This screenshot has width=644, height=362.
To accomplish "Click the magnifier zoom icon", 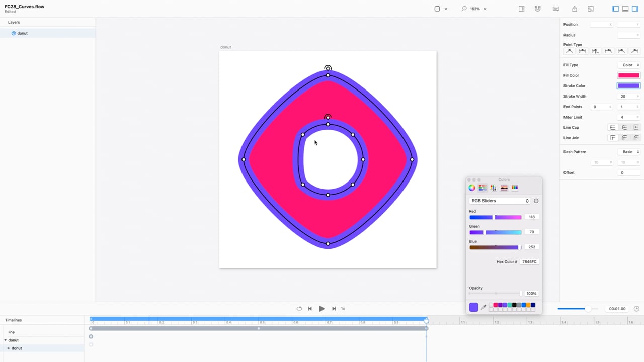I will [x=464, y=9].
